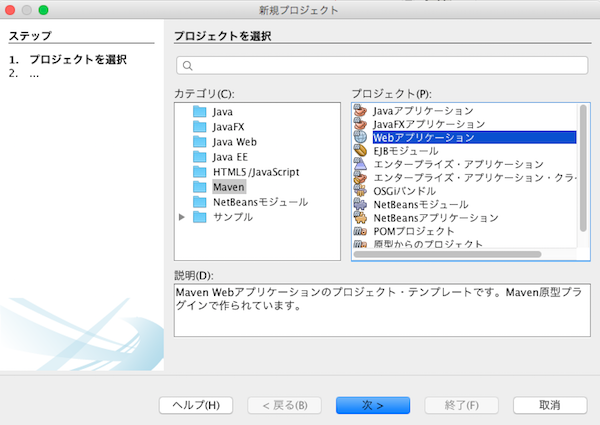Click the サンプル folder icon

coord(199,217)
